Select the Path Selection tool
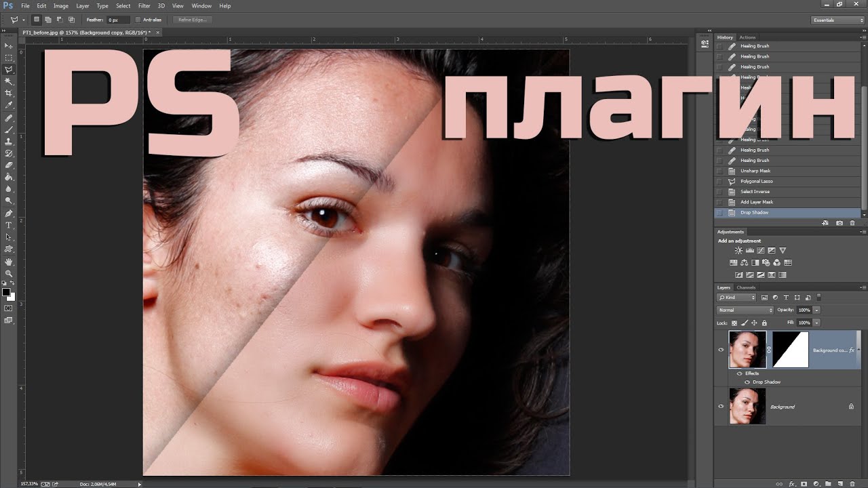 tap(9, 237)
